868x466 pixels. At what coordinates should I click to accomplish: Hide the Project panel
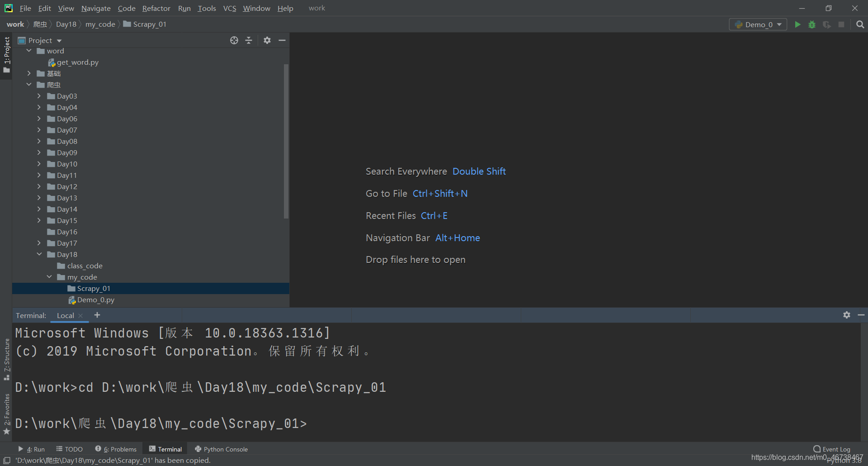[x=282, y=40]
